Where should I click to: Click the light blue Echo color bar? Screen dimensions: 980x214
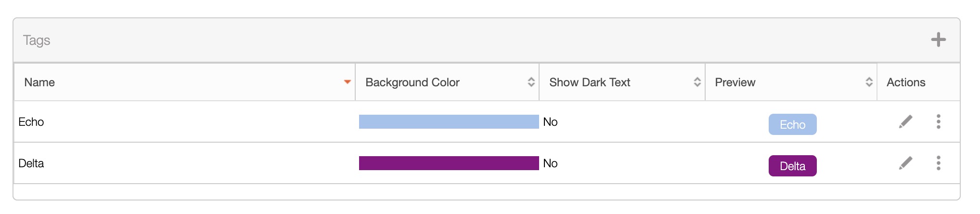[449, 122]
